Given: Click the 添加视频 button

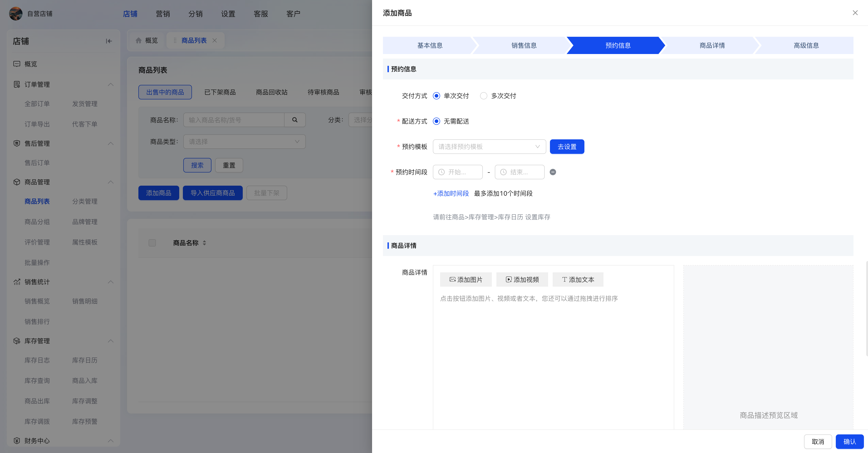Looking at the screenshot, I should (522, 279).
